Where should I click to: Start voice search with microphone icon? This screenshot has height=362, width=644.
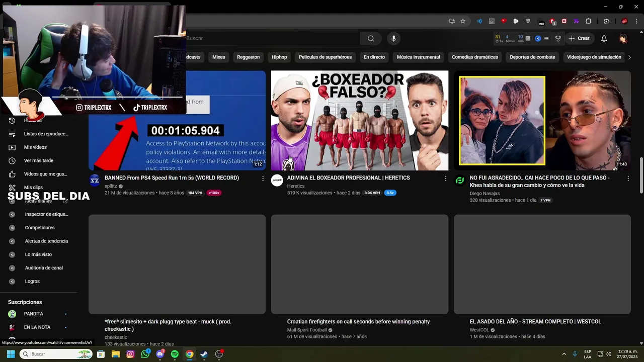coord(393,39)
